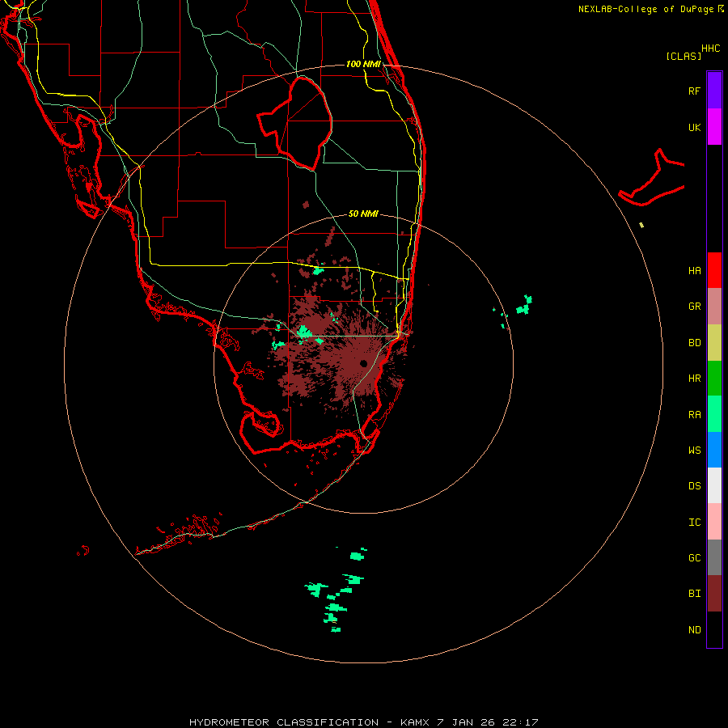Click the "WS" legend label

pyautogui.click(x=695, y=450)
